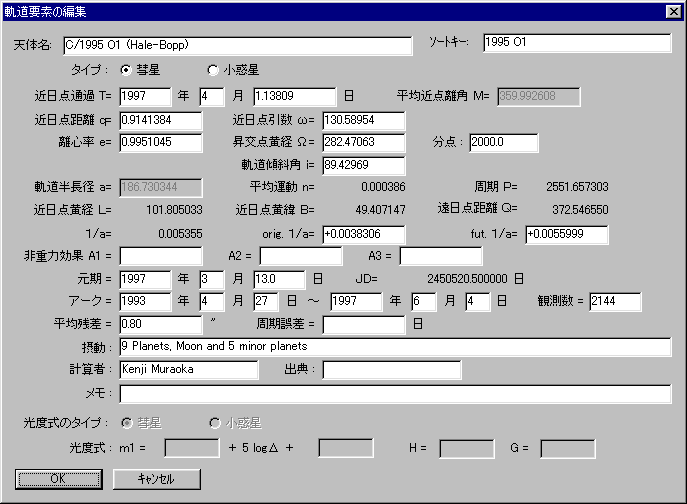This screenshot has height=504, width=687.
Task: Click the ソートキー field showing 1995 O1
Action: (577, 43)
